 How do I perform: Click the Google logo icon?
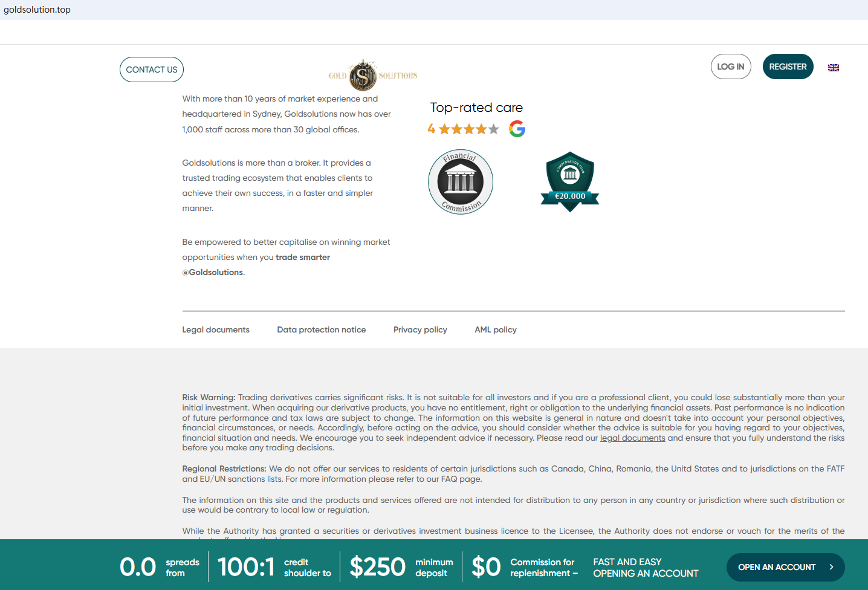[517, 129]
